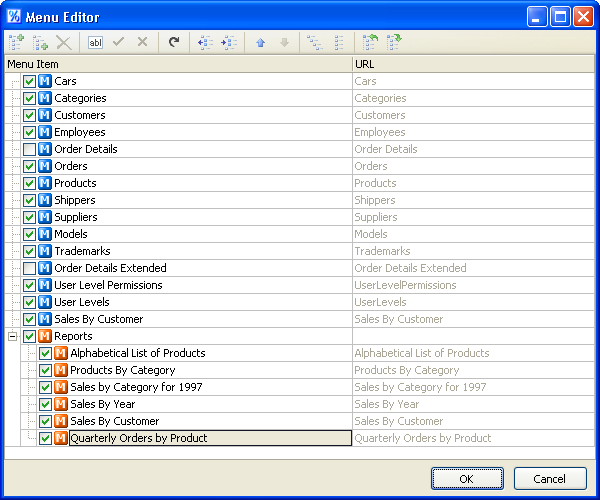Click the Quarterly Orders by Product URL cell
Screen dimensions: 600x500
(x=473, y=438)
